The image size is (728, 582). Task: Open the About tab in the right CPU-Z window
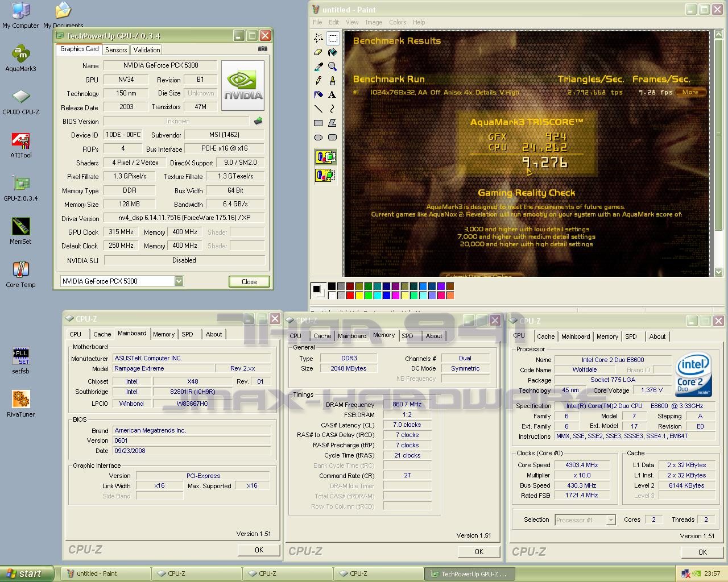tap(657, 336)
